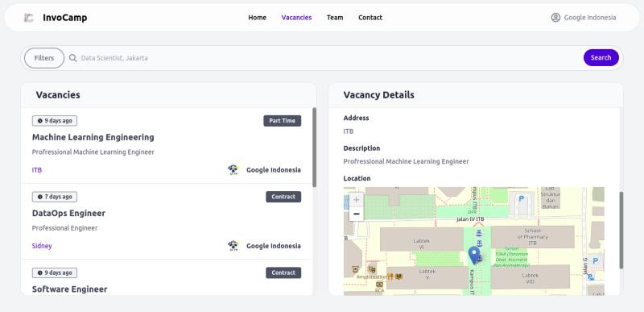Click Contract badge on Software Engineer card

(283, 273)
